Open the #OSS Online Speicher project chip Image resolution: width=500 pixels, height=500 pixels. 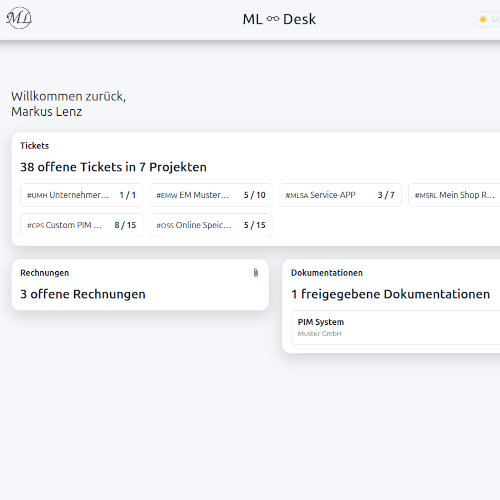211,225
